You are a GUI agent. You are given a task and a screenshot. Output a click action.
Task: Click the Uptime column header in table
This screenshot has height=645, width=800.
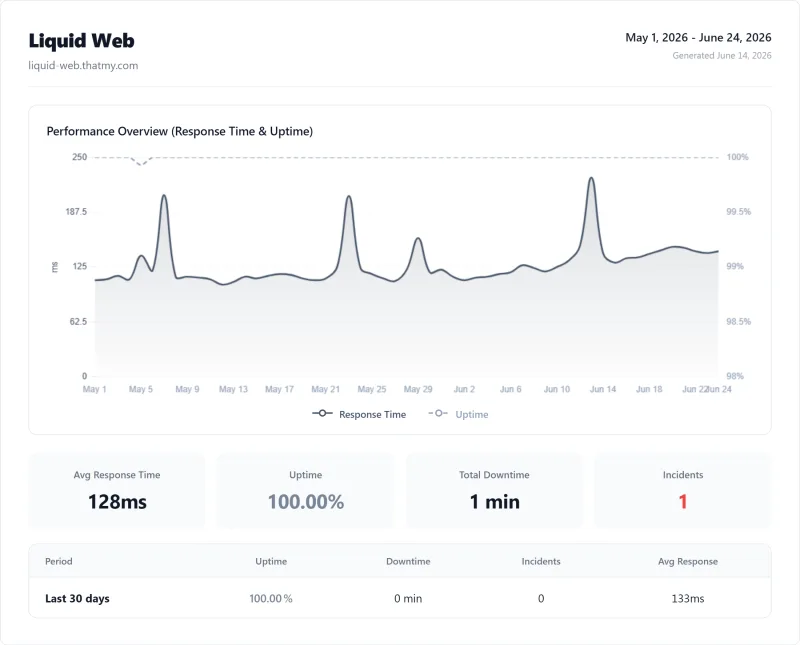click(271, 561)
